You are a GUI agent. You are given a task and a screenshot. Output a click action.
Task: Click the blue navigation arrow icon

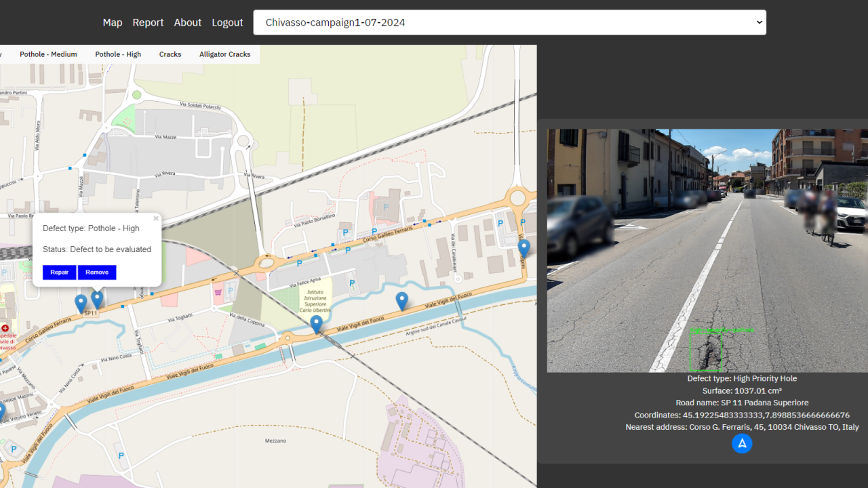click(x=742, y=443)
